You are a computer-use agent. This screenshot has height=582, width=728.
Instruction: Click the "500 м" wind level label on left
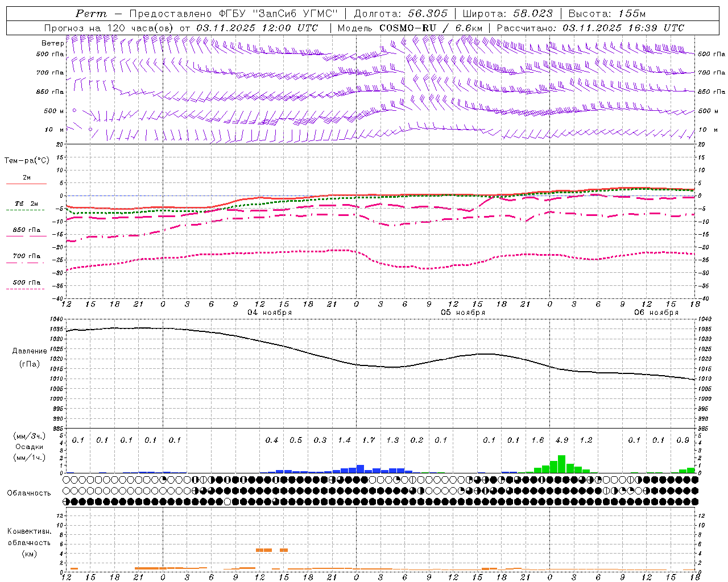click(x=54, y=111)
